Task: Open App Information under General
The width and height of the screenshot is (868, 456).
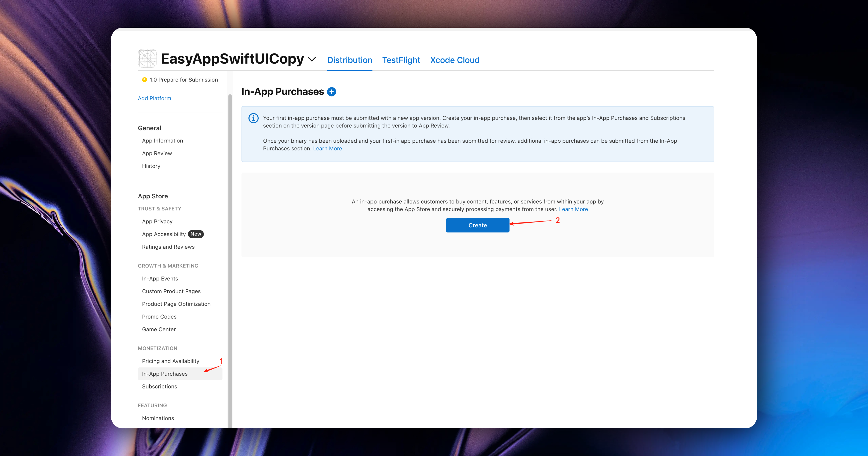Action: pos(163,141)
